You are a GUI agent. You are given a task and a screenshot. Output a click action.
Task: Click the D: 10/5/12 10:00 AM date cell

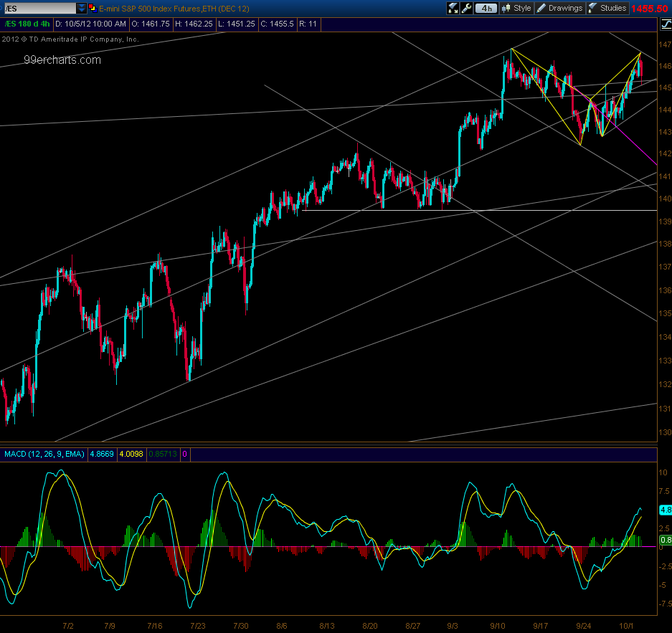click(x=90, y=24)
